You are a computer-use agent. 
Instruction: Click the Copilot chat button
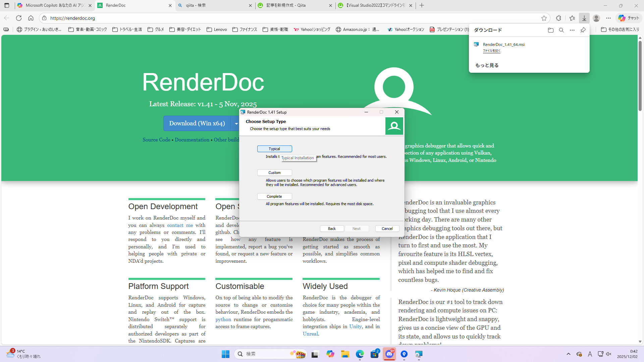pyautogui.click(x=629, y=18)
